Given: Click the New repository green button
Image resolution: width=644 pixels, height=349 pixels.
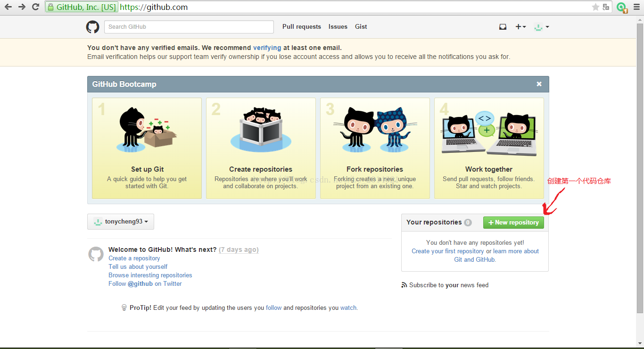Looking at the screenshot, I should [513, 223].
